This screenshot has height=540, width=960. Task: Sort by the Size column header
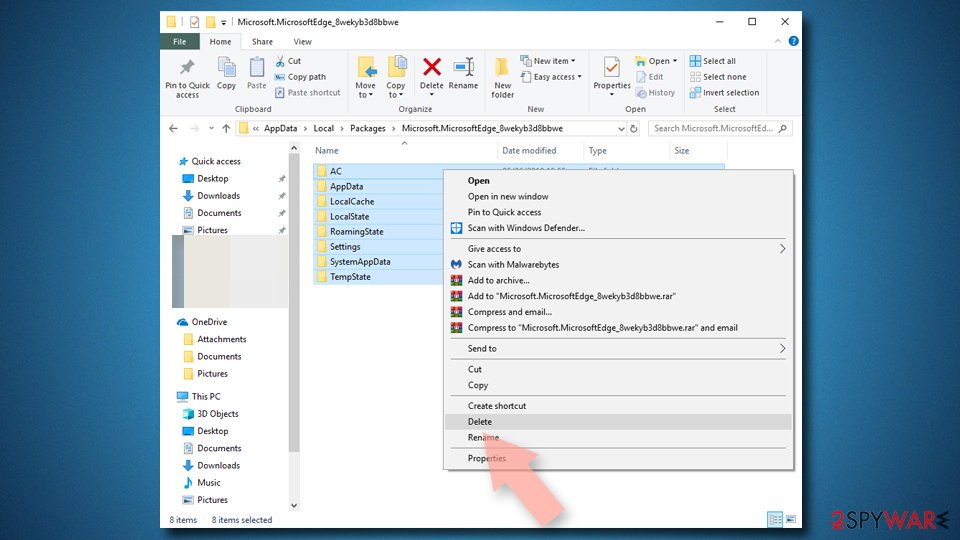point(681,151)
